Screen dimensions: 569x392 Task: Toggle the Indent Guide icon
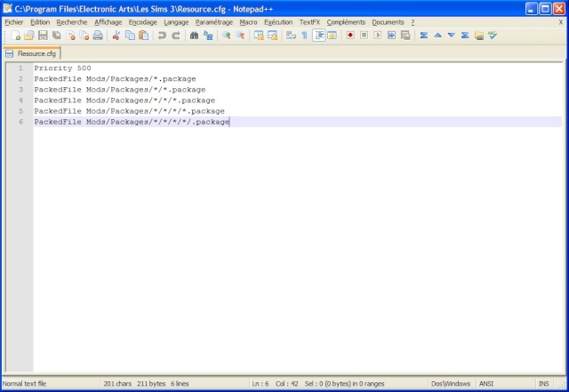318,36
